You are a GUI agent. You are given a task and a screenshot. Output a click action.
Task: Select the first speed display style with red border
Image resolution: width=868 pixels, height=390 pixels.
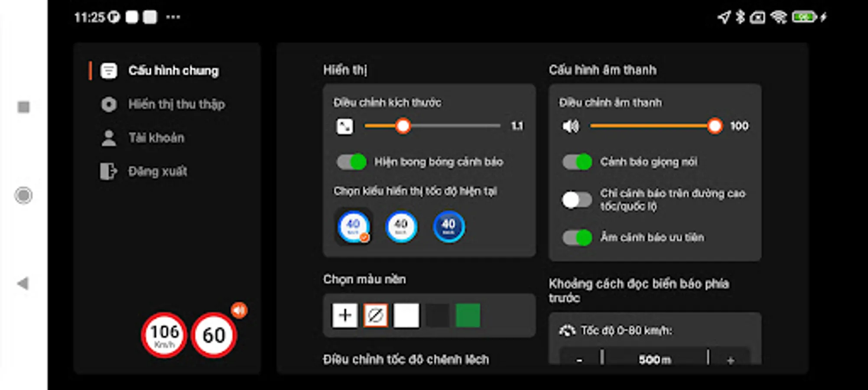point(353,226)
